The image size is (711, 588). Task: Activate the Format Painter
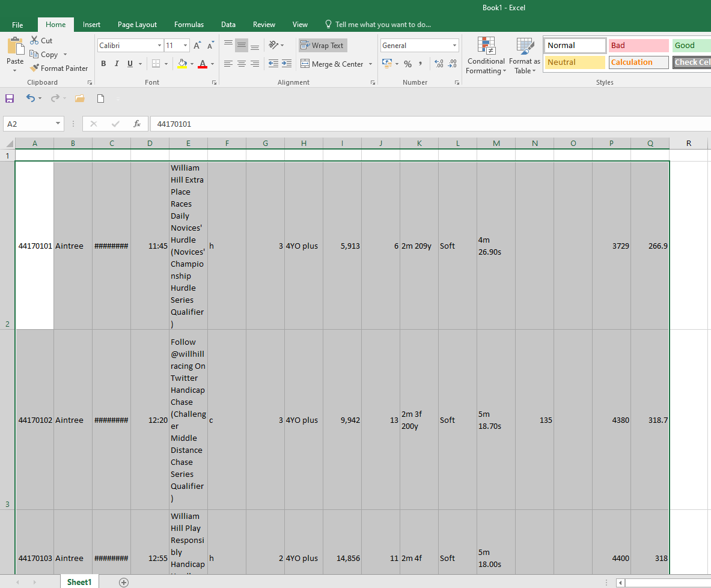(58, 68)
